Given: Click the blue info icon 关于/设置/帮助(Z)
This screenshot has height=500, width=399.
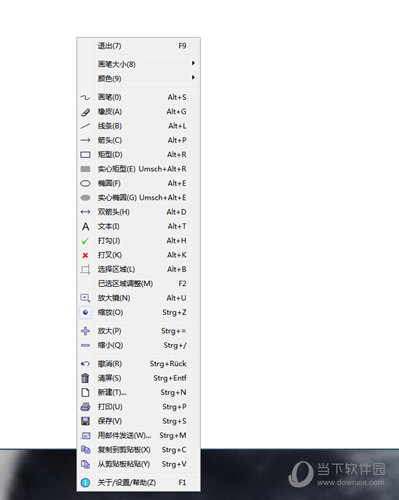Looking at the screenshot, I should pos(85,482).
